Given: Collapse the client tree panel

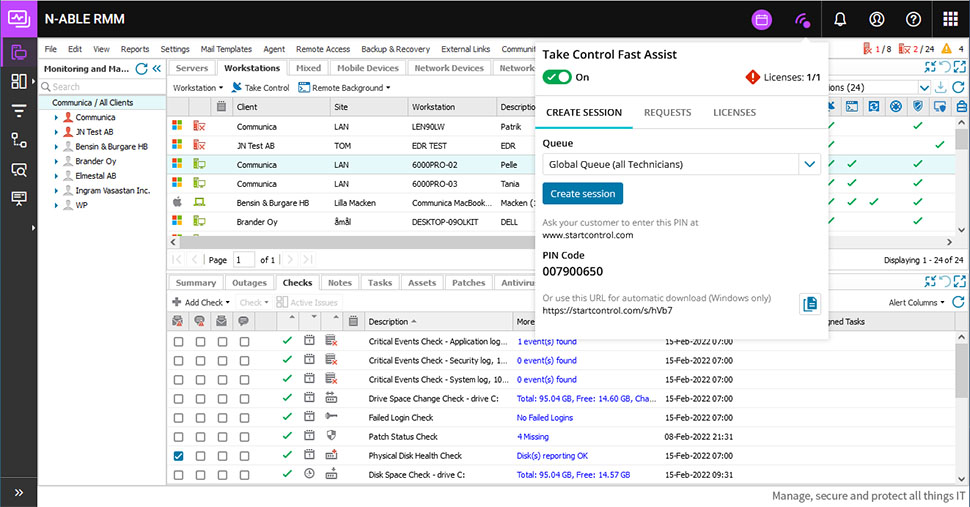Looking at the screenshot, I should coord(157,69).
